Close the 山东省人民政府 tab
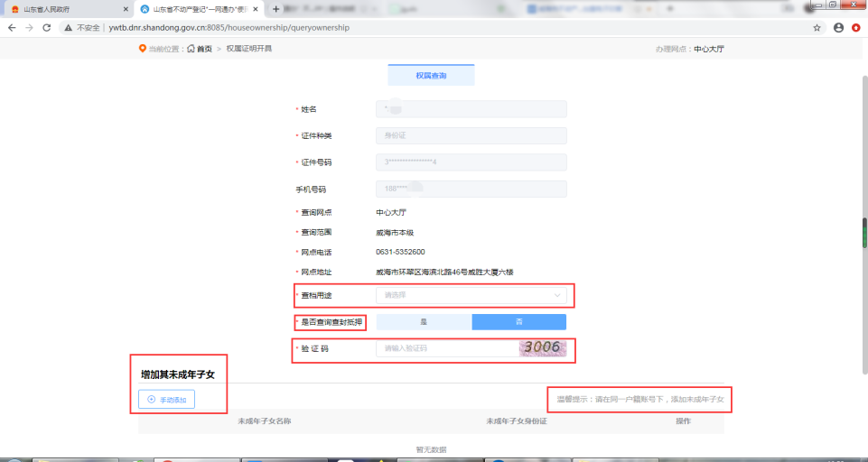 coord(126,9)
